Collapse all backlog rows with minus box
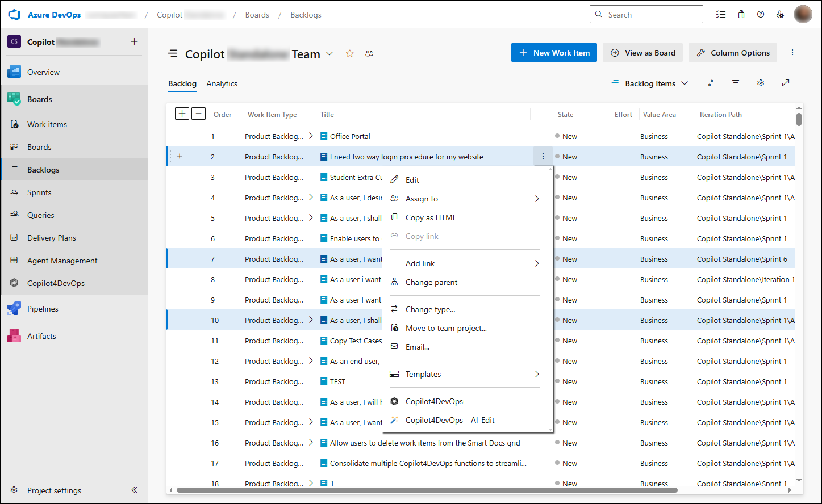 [x=198, y=114]
